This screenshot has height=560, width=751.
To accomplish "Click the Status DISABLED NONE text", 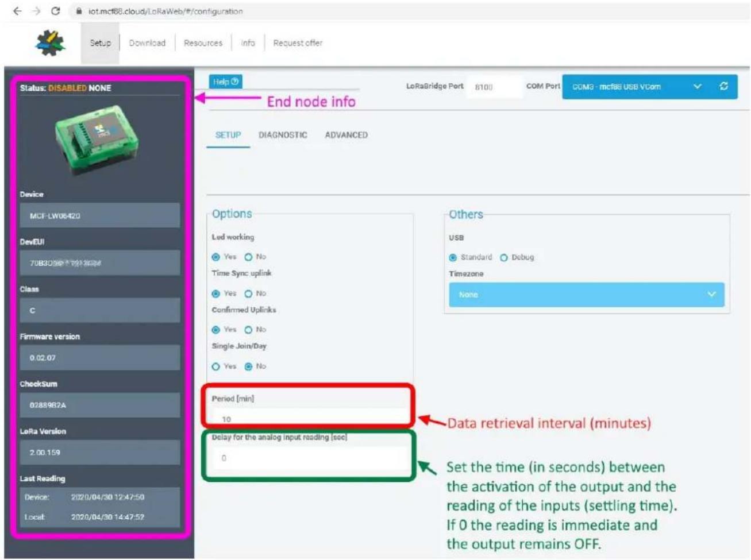I will pos(66,88).
